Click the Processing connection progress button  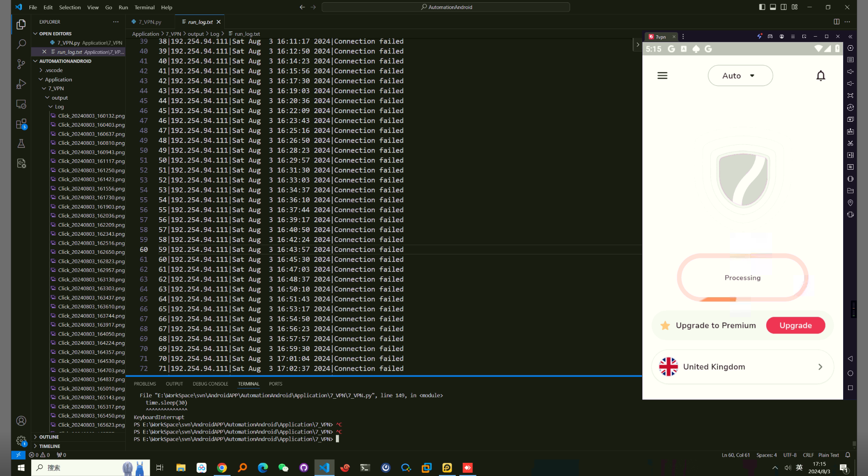coord(742,278)
